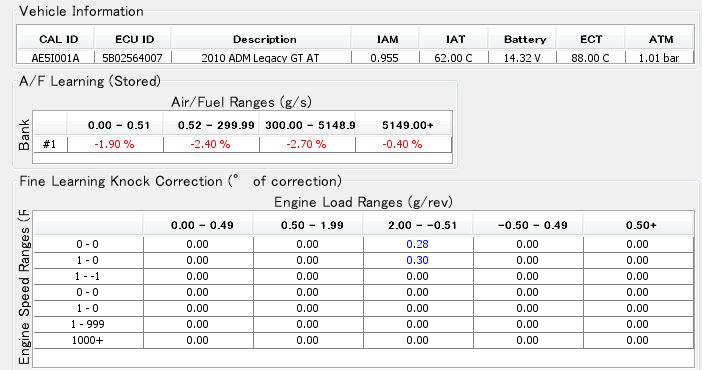This screenshot has height=370, width=702.
Task: Click the blue 0.28 knock correction cell
Action: pyautogui.click(x=418, y=244)
